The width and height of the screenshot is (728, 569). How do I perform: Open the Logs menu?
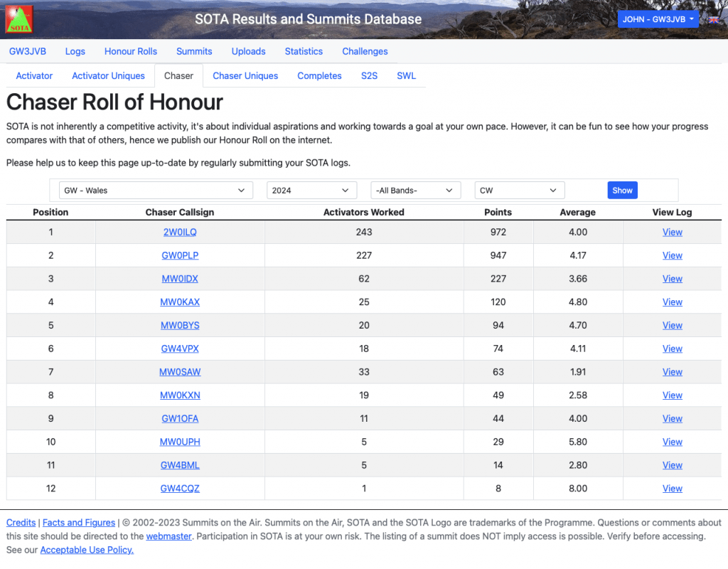[75, 51]
